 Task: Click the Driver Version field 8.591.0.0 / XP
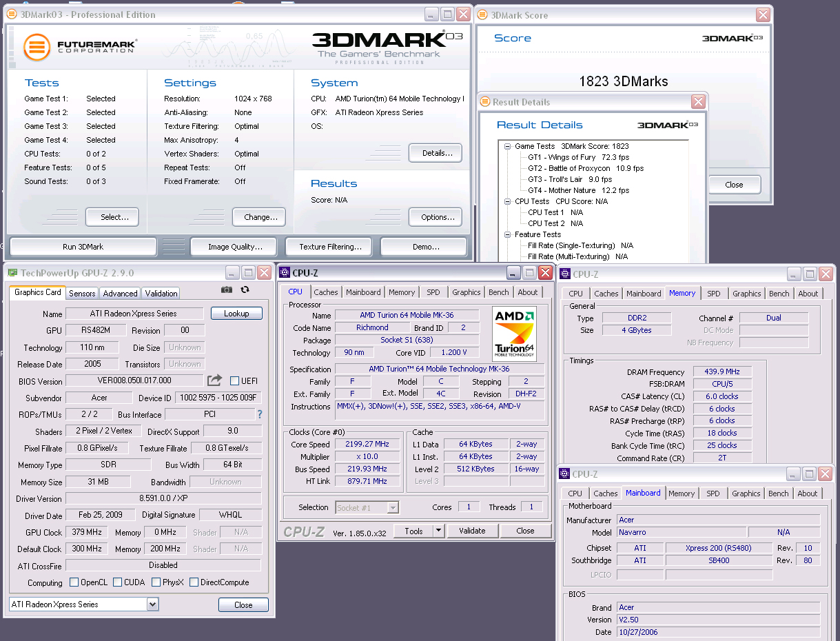pos(163,498)
